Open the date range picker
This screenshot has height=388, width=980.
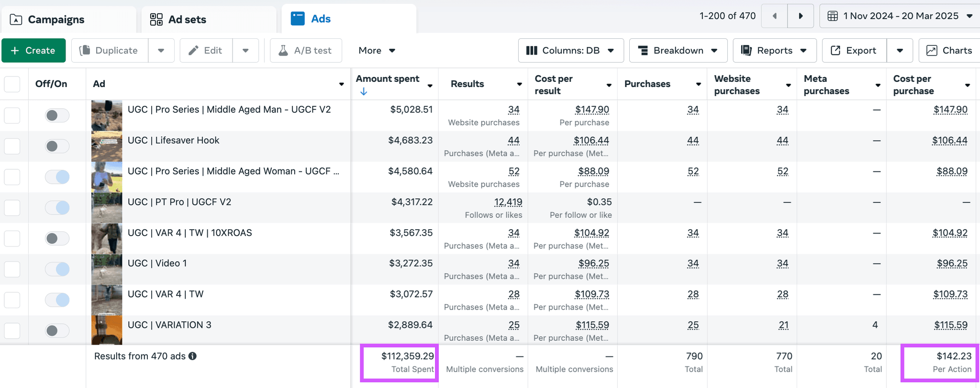coord(900,16)
